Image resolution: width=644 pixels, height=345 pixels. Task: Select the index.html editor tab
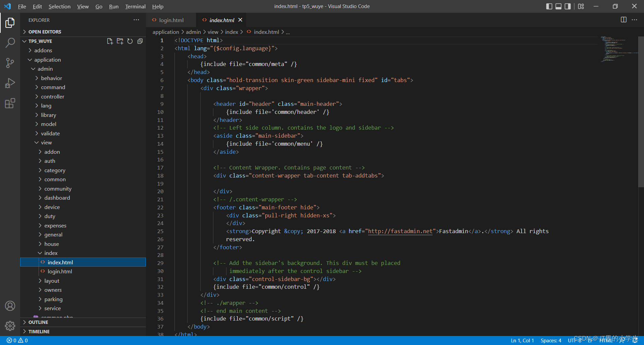pyautogui.click(x=222, y=20)
